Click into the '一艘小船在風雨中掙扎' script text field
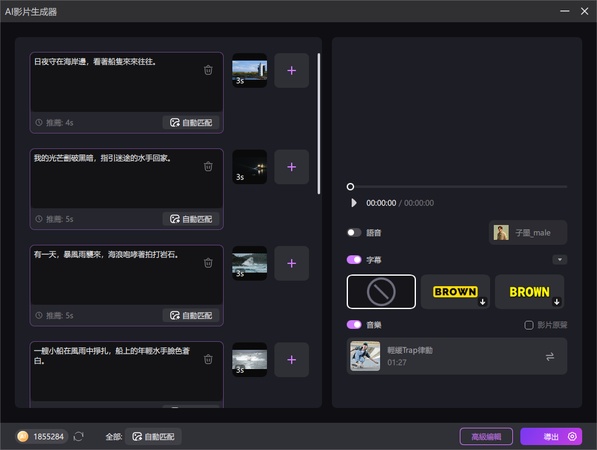The image size is (597, 450). (x=126, y=371)
